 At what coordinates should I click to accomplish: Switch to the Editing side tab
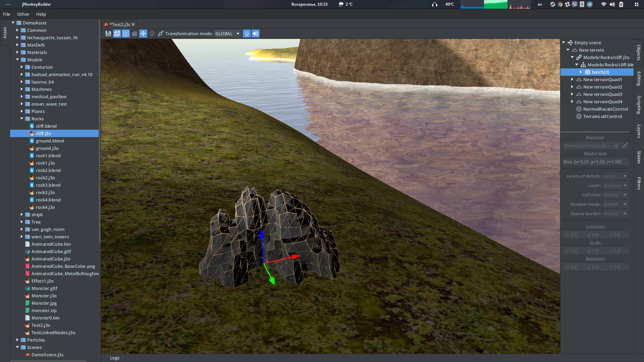pos(639,79)
